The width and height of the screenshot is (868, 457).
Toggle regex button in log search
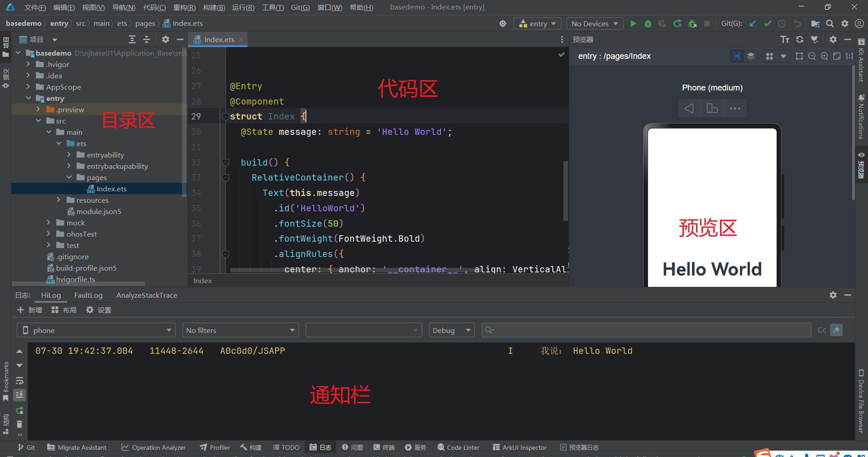click(x=836, y=330)
